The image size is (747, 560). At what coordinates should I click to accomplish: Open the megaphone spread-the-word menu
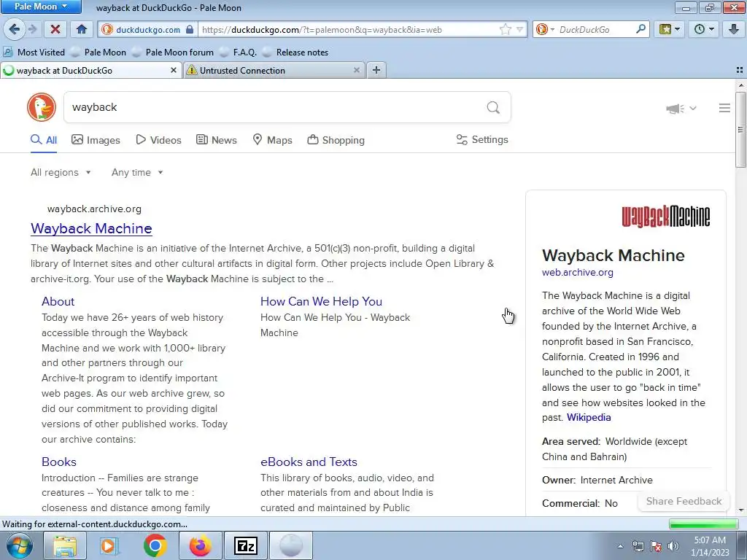681,109
